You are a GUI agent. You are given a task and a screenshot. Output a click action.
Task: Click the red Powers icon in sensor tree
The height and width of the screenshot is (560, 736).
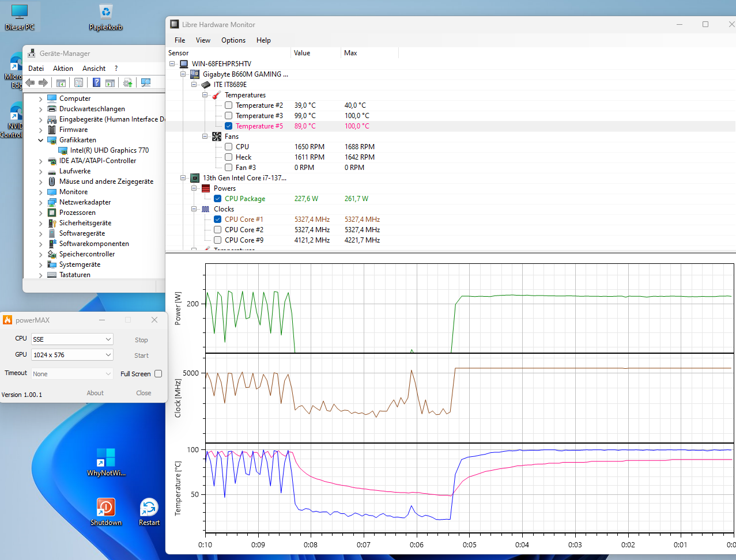[206, 188]
